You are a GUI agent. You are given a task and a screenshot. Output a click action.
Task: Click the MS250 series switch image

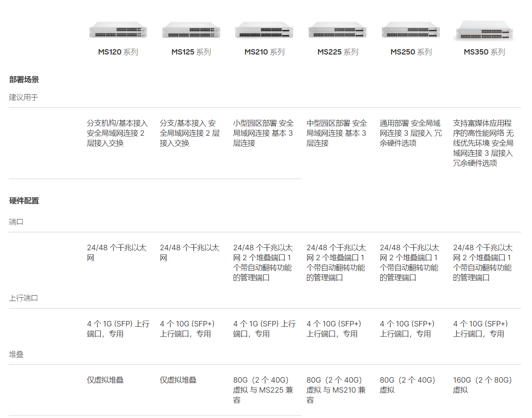[x=411, y=30]
